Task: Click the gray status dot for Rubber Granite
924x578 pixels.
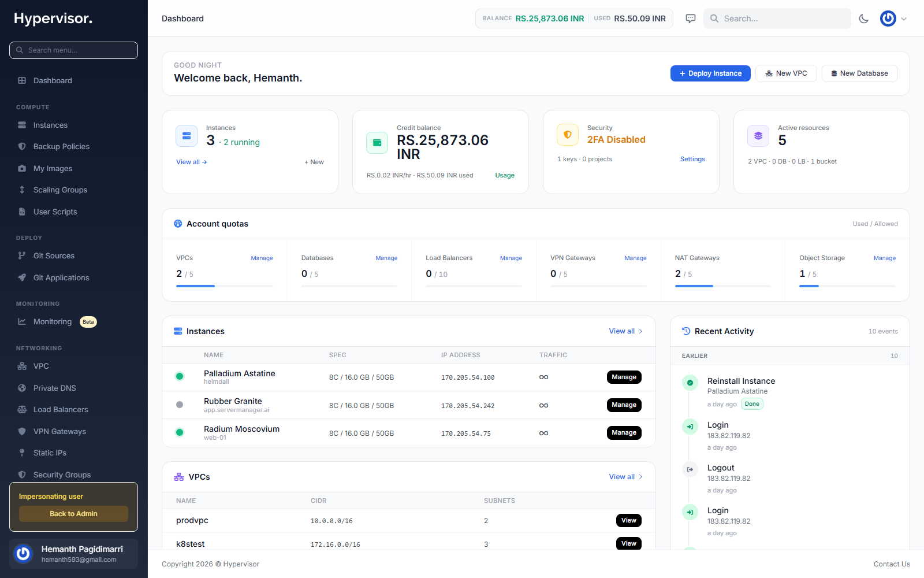Action: pos(180,405)
